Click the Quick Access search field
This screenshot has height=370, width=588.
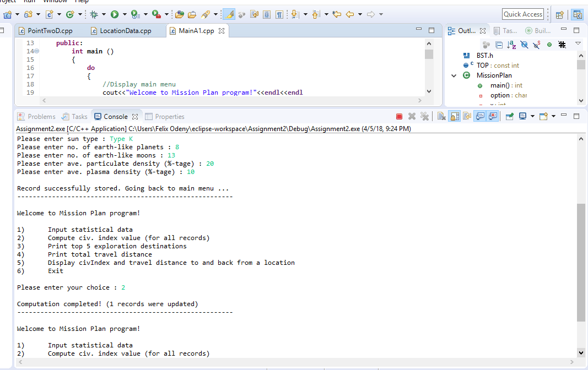click(523, 14)
